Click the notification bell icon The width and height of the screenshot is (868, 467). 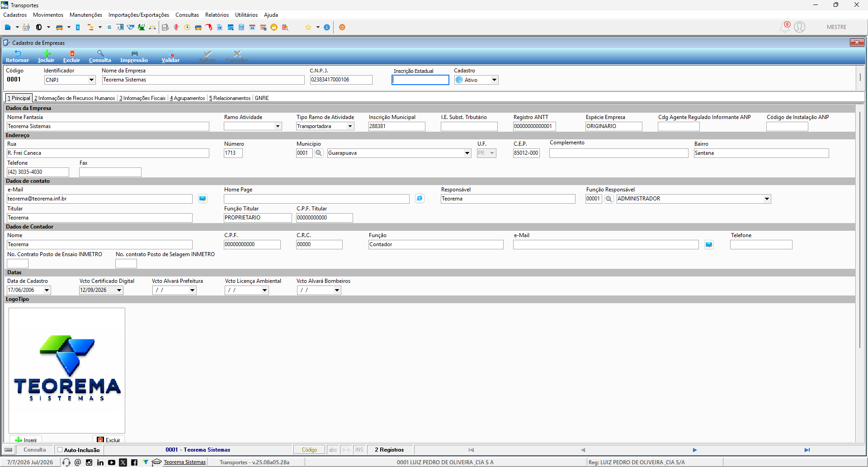785,27
